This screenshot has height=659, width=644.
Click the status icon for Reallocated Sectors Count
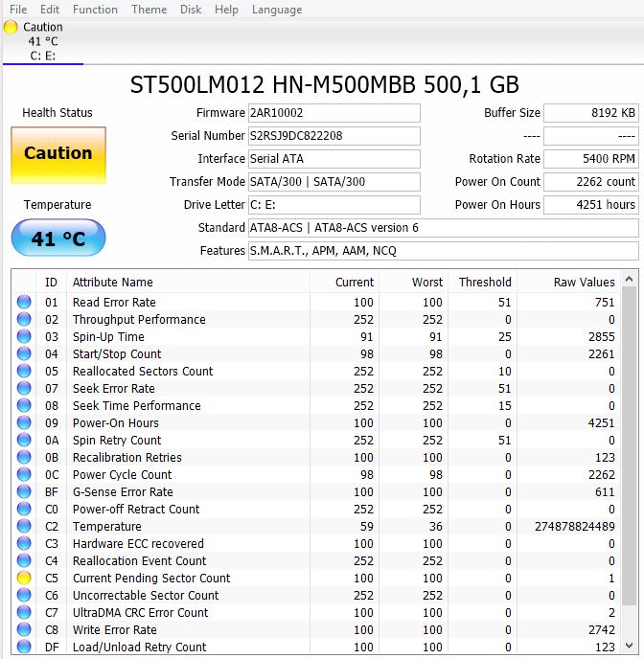(24, 371)
